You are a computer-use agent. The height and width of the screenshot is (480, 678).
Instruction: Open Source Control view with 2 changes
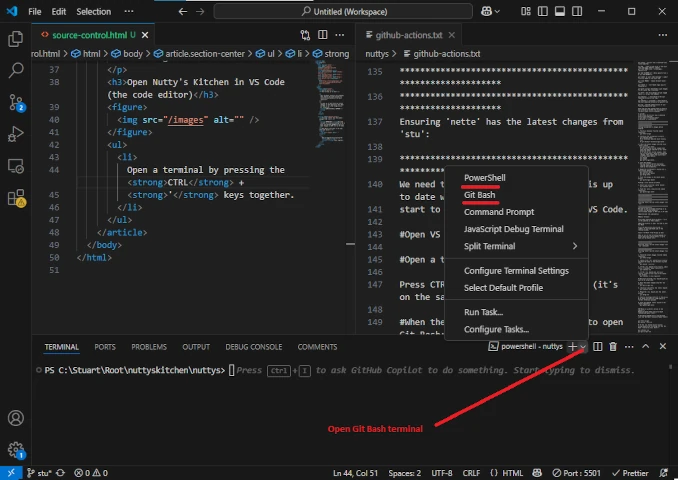click(x=16, y=103)
